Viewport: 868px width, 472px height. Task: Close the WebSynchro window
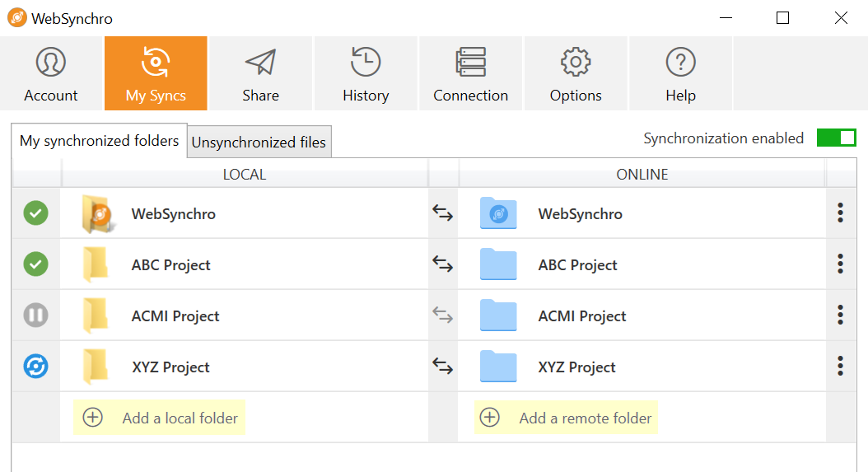click(841, 18)
